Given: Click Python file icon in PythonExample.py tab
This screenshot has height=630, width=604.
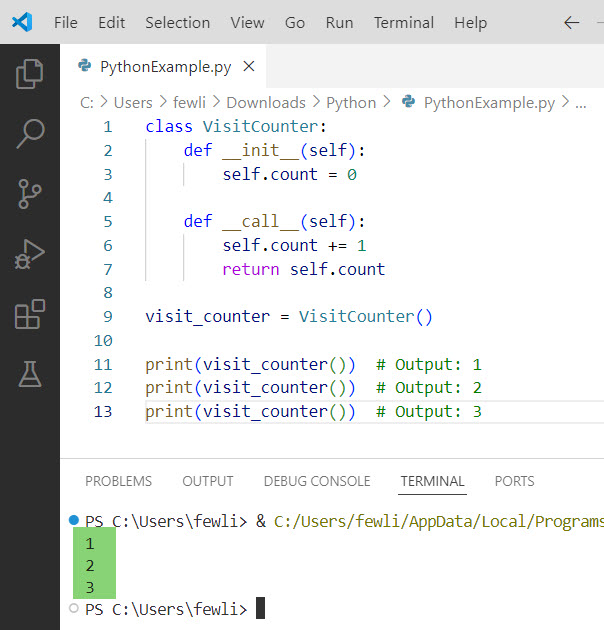Looking at the screenshot, I should click(x=84, y=65).
